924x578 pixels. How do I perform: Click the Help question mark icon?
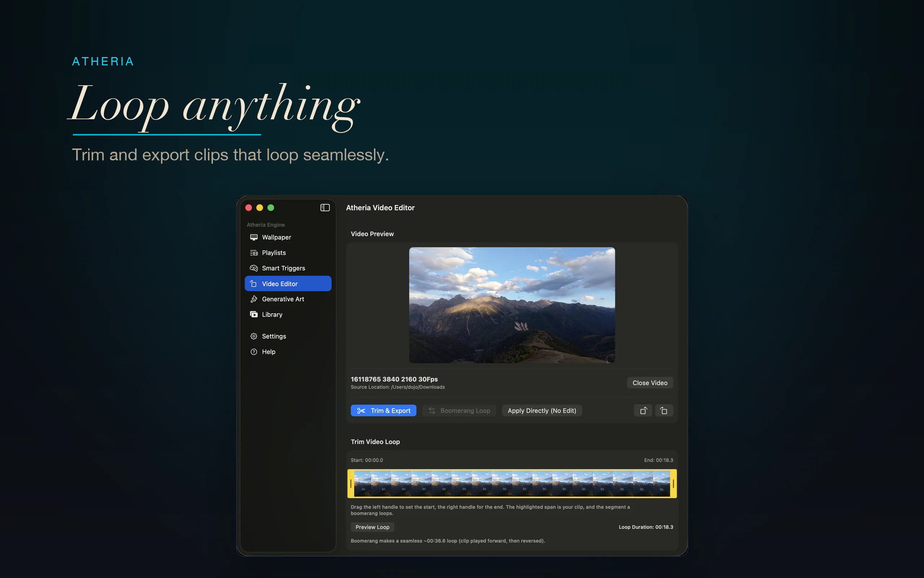(253, 352)
